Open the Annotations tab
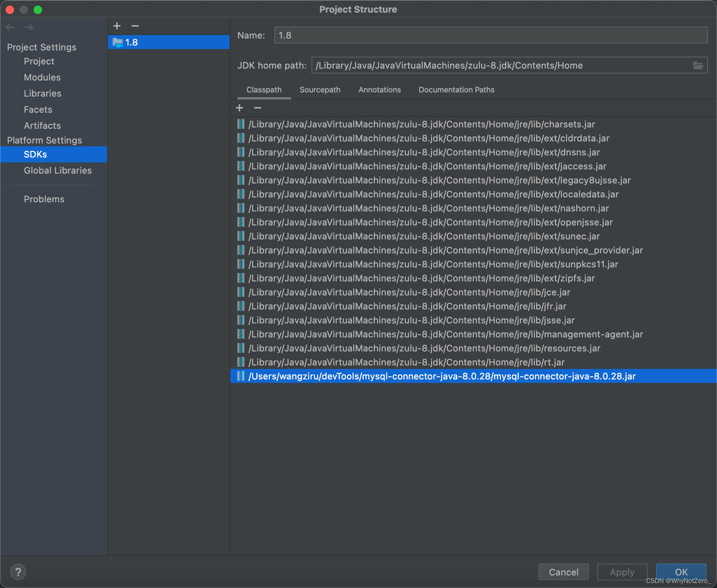The width and height of the screenshot is (717, 588). 379,90
